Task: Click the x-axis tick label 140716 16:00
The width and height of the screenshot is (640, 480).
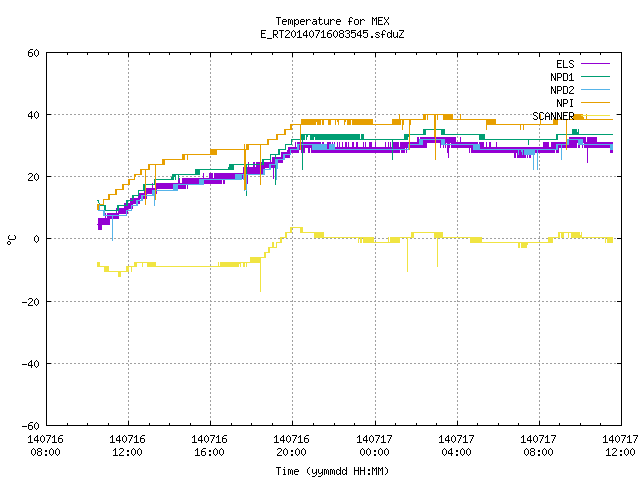Action: [x=209, y=446]
